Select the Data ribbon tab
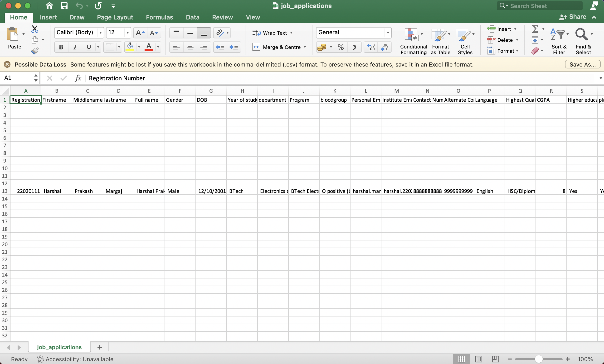 point(192,17)
